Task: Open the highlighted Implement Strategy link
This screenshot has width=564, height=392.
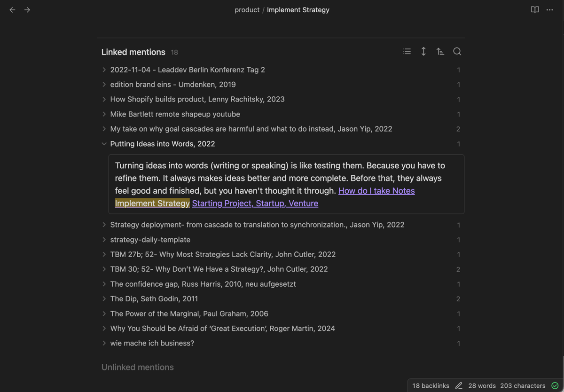Action: point(152,204)
